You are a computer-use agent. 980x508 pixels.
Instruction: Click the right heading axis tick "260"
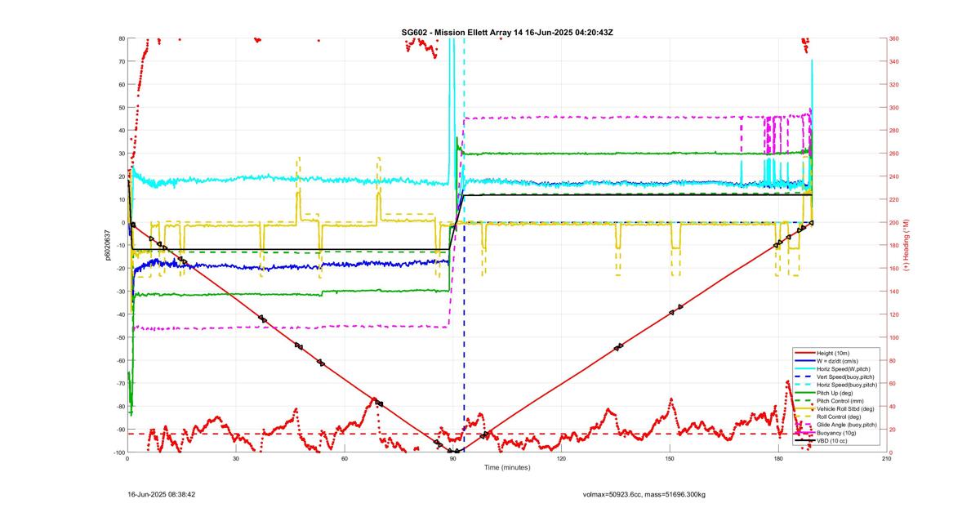(x=894, y=154)
